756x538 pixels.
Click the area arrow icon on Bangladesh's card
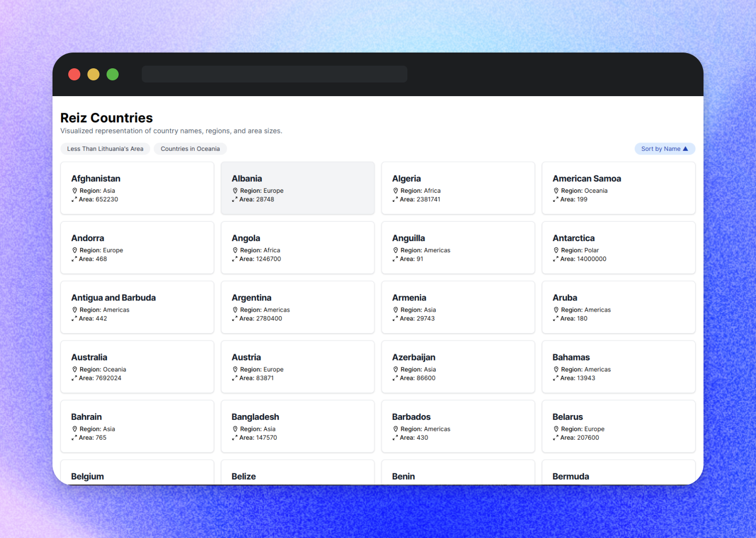point(235,437)
